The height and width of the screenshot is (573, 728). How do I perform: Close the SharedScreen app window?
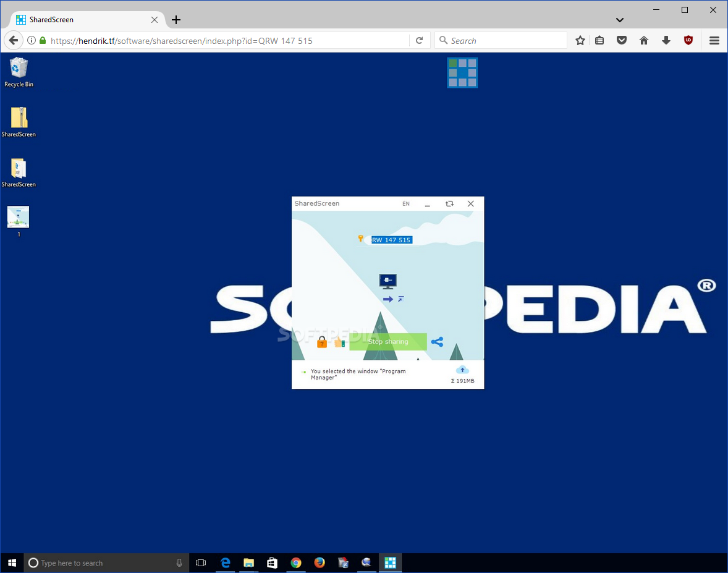[471, 204]
